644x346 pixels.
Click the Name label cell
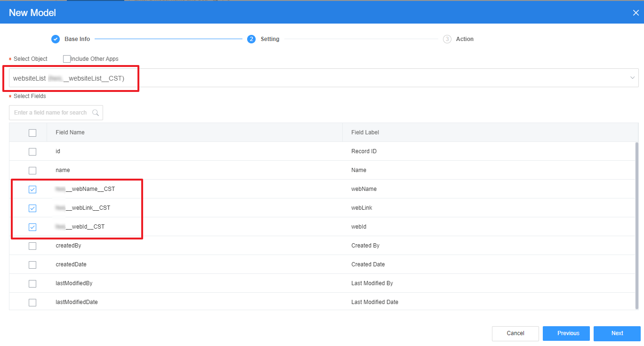click(x=359, y=170)
